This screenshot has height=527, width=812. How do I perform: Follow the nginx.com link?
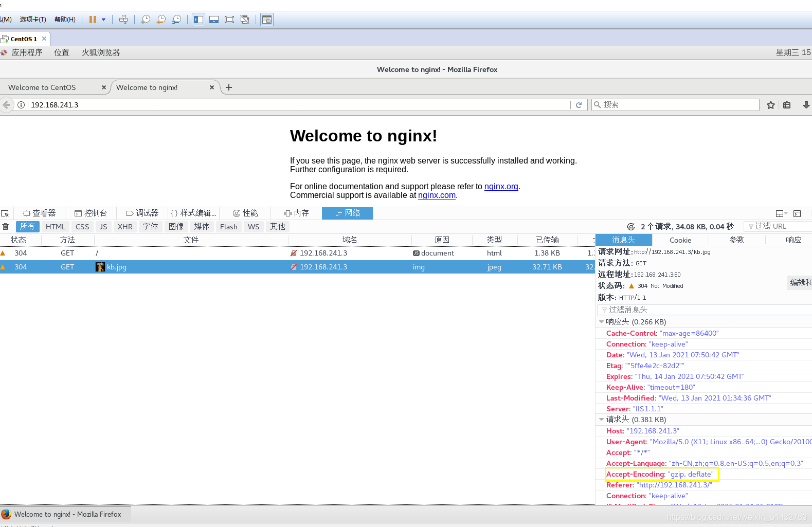(437, 195)
